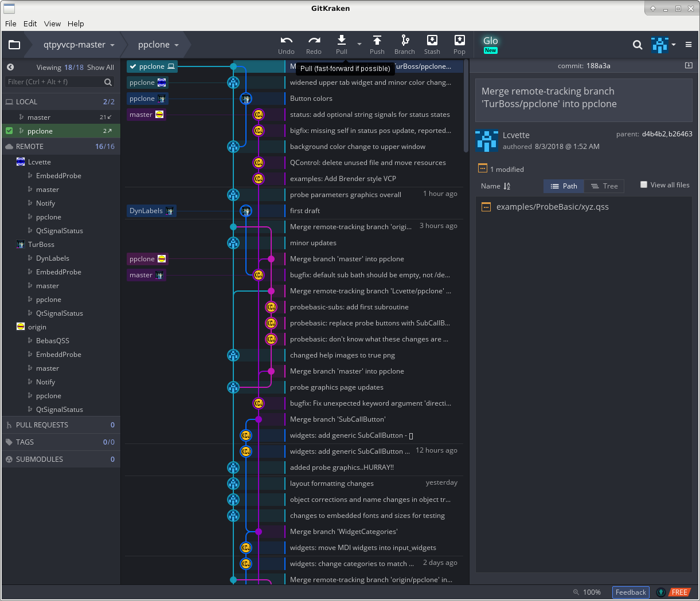Select the origin remote
Viewport: 700px width, 601px height.
(x=61, y=327)
